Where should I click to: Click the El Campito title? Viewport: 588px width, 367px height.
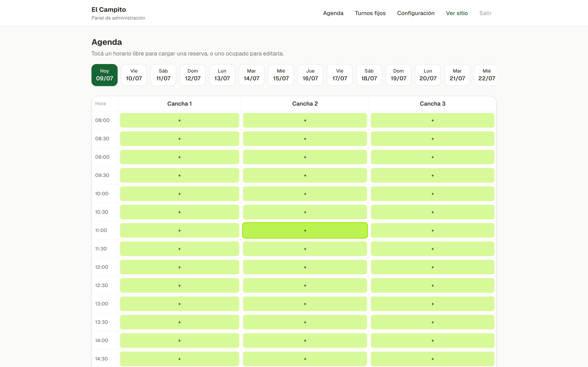click(109, 9)
